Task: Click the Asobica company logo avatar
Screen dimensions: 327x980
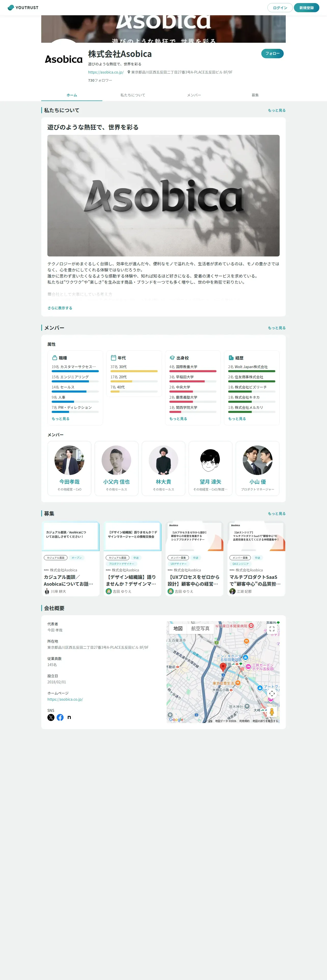Action: (64, 59)
